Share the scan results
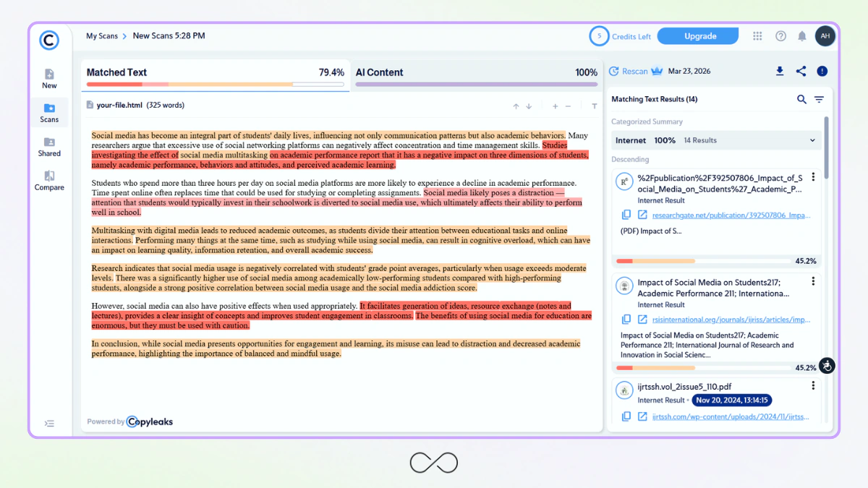The image size is (868, 488). click(x=801, y=71)
